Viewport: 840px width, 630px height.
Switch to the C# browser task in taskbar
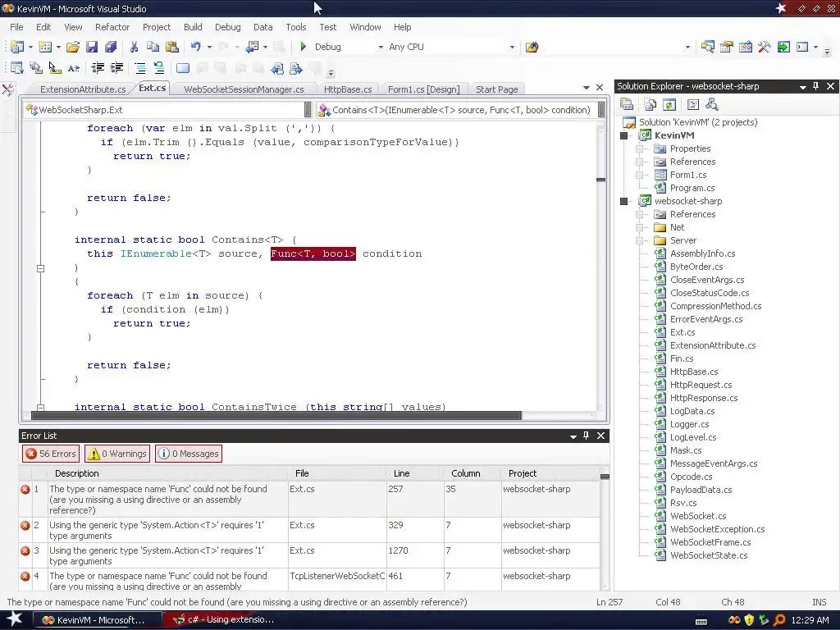pyautogui.click(x=225, y=620)
